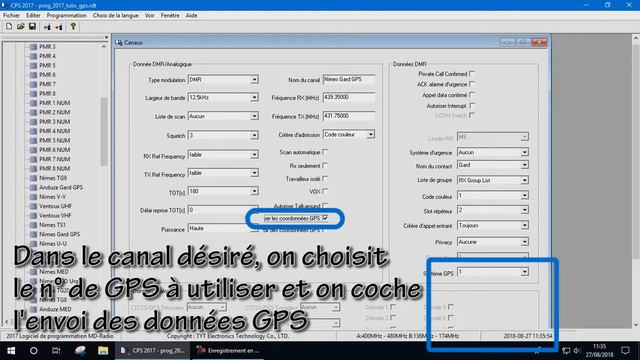
Task: Open Cortana search circle on taskbar
Action: click(33, 351)
